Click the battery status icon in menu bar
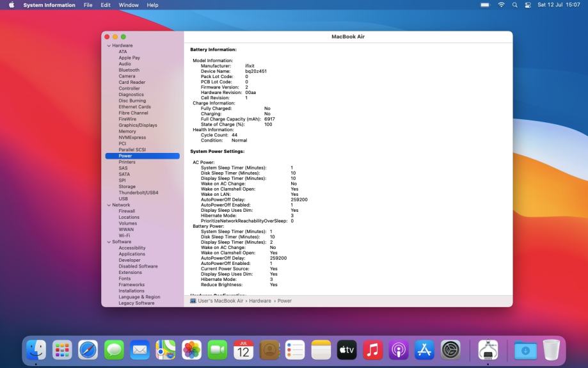 coord(485,5)
